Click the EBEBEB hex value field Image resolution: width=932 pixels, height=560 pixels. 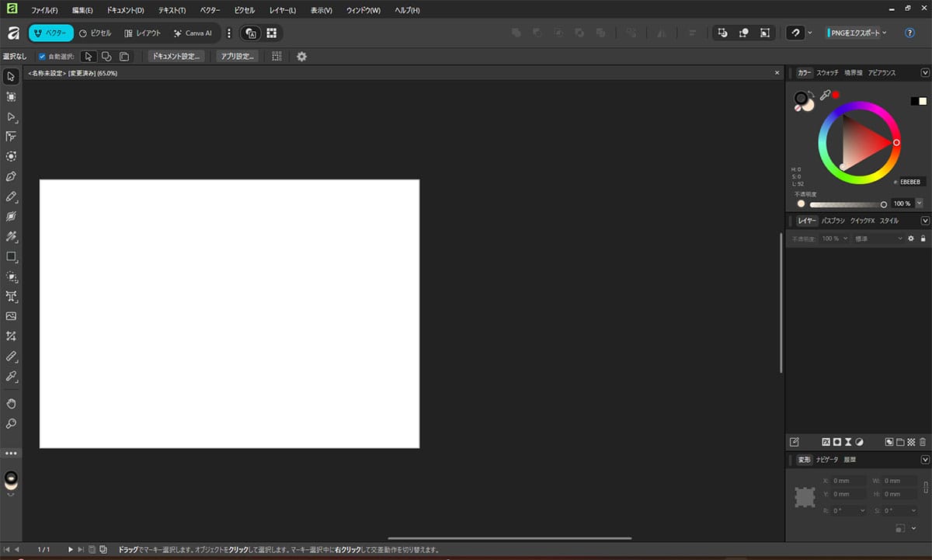(910, 181)
